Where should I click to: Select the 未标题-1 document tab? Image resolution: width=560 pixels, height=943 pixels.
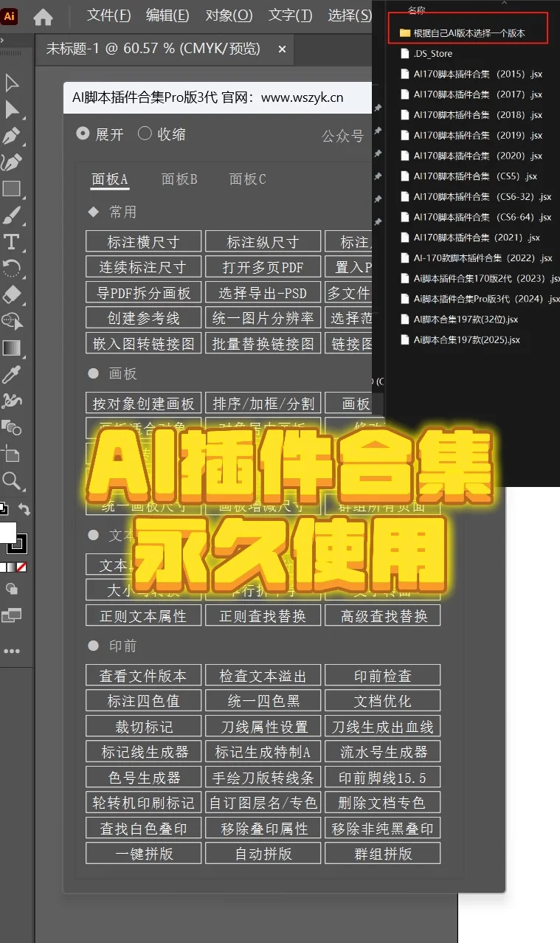tap(153, 49)
